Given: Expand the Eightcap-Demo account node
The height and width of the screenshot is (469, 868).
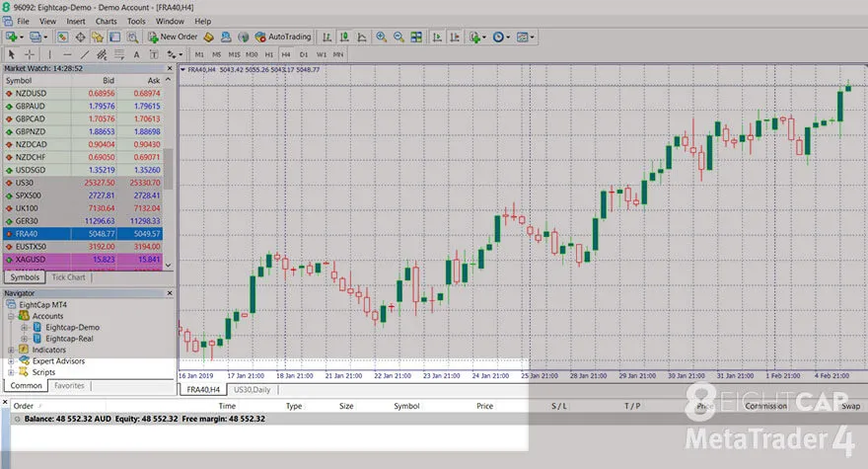Looking at the screenshot, I should coord(24,327).
